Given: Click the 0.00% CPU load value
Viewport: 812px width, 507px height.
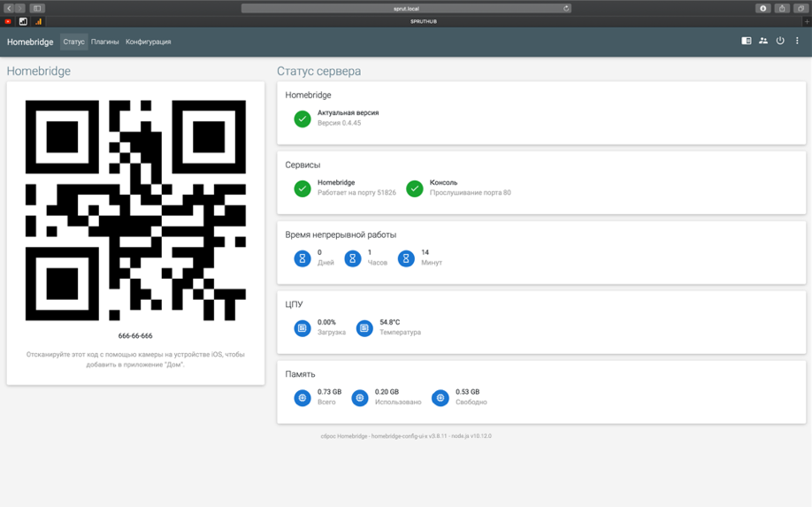Looking at the screenshot, I should 326,322.
